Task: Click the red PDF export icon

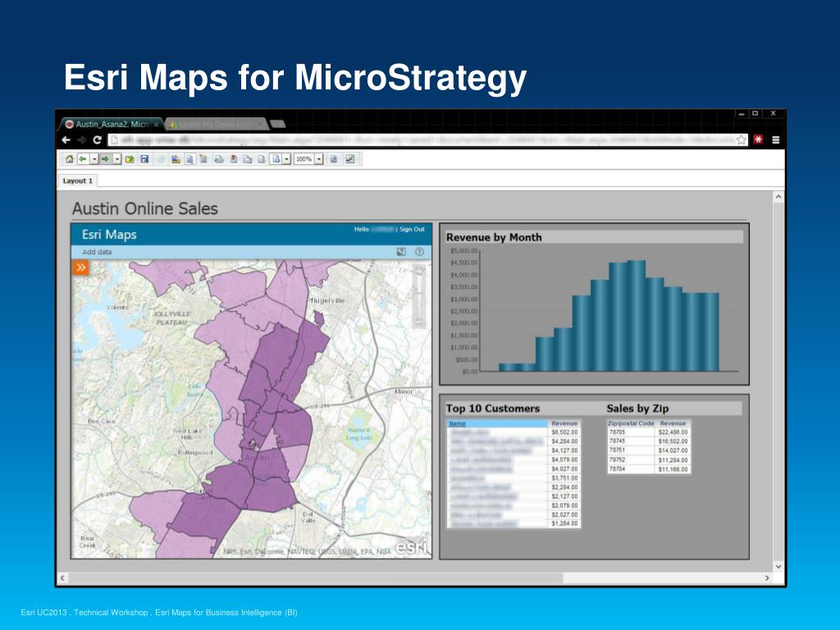Action: (234, 159)
